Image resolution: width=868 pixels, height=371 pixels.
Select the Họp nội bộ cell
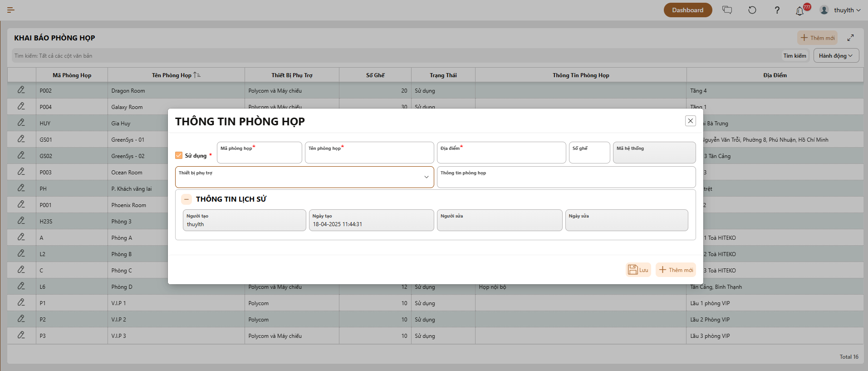[581, 287]
